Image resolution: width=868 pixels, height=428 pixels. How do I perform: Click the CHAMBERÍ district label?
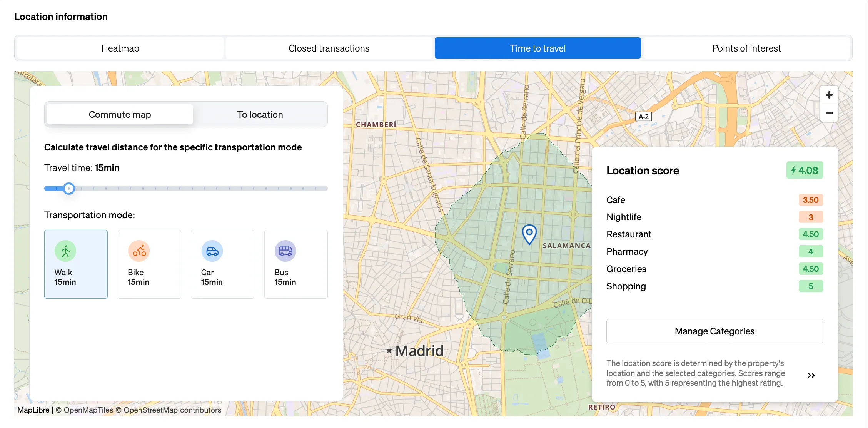coord(376,125)
